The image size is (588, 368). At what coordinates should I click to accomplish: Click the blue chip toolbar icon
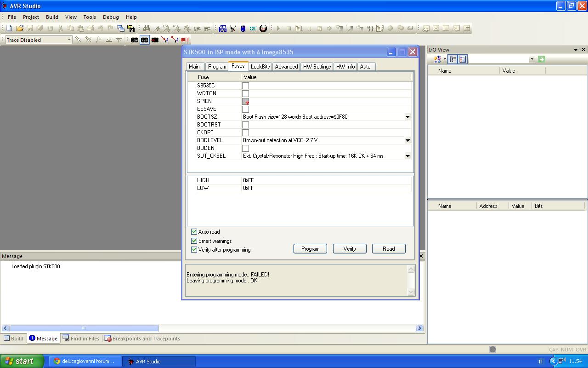point(243,28)
